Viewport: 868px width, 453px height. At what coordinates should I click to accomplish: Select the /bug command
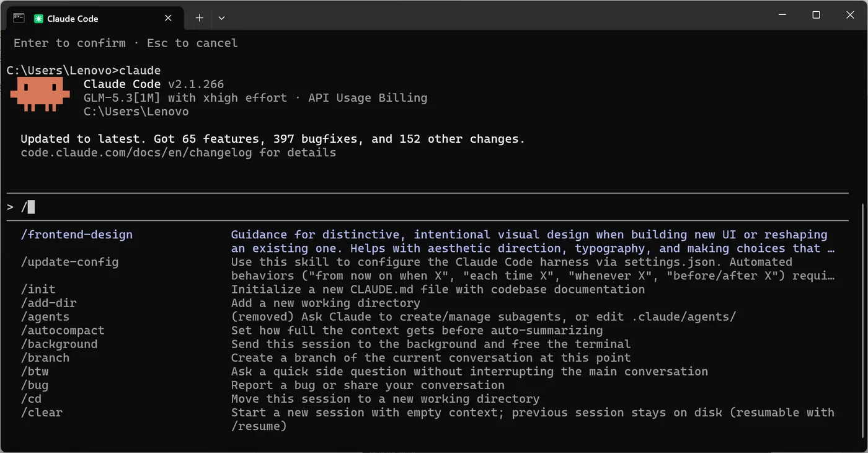click(35, 385)
